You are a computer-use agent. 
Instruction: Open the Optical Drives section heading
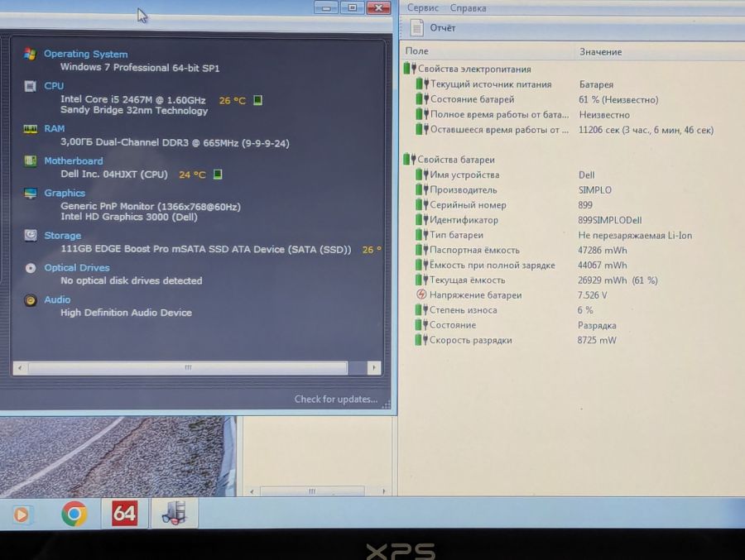click(76, 268)
